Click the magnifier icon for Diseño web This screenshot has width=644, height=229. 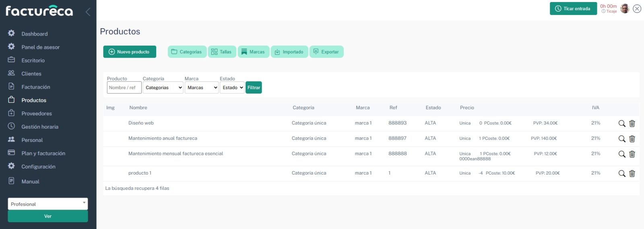point(621,123)
